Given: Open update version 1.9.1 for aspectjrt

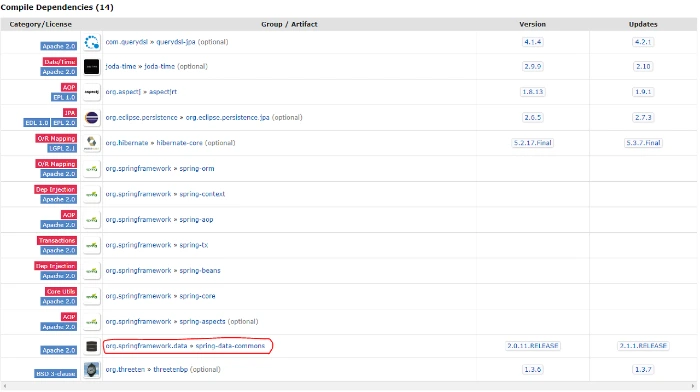Looking at the screenshot, I should click(643, 92).
